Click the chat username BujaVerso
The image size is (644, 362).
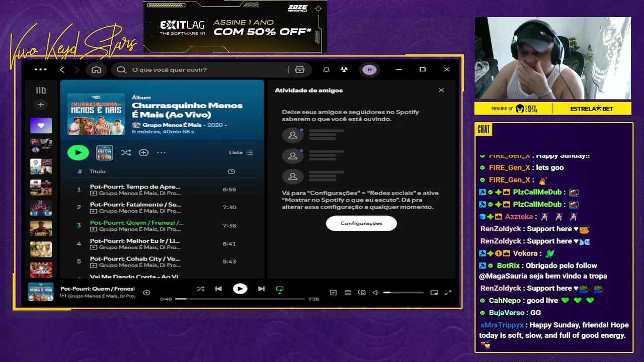pyautogui.click(x=507, y=313)
